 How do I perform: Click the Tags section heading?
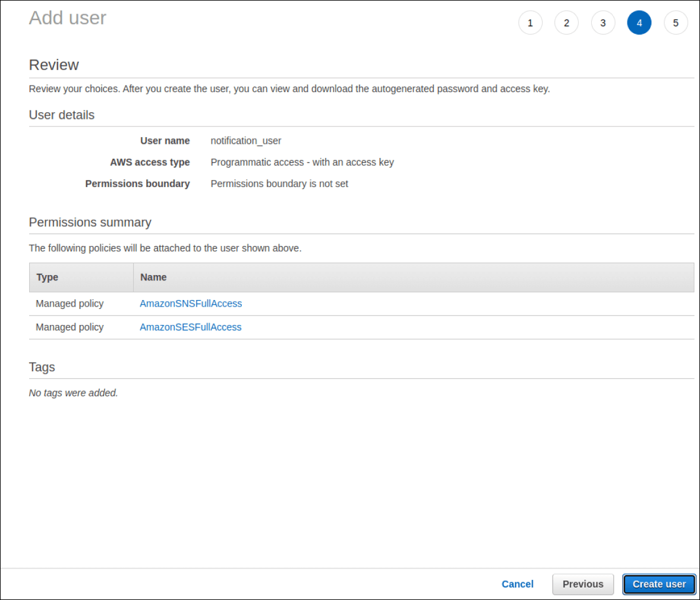click(42, 367)
